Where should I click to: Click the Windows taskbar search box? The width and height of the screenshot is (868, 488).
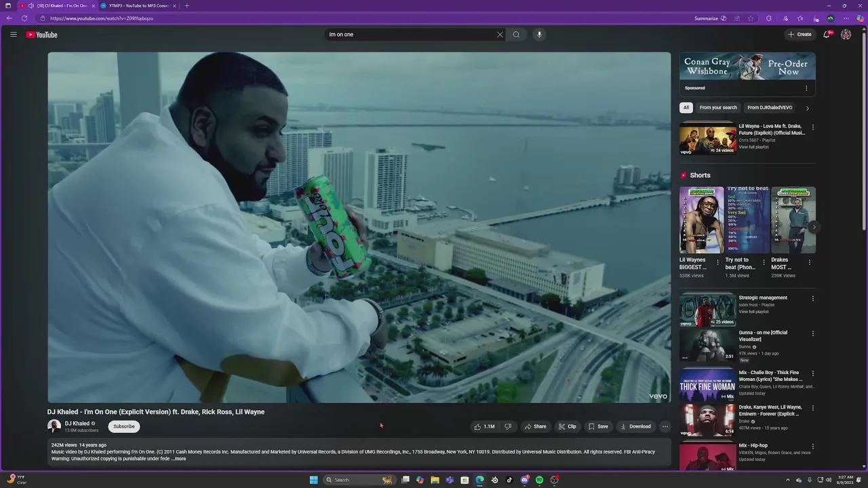[x=359, y=480]
